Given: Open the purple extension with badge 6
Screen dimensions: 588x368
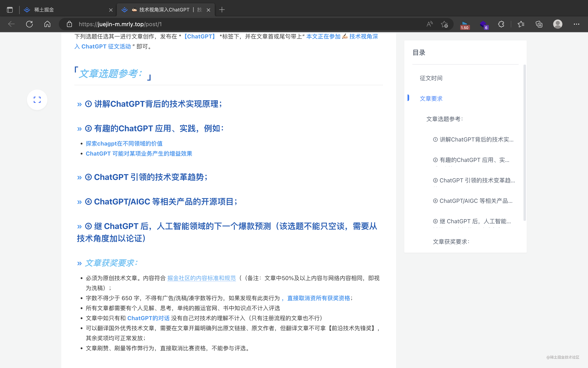Looking at the screenshot, I should (x=484, y=25).
